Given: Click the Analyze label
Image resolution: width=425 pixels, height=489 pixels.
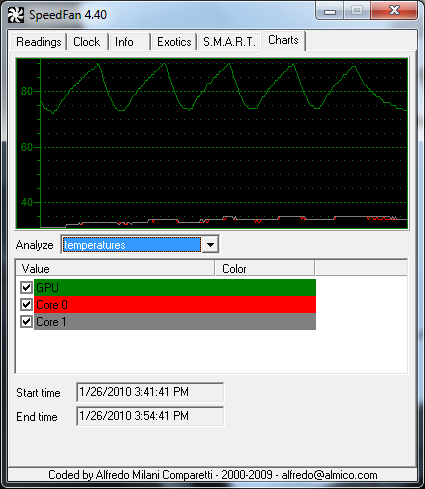Looking at the screenshot, I should click(35, 245).
